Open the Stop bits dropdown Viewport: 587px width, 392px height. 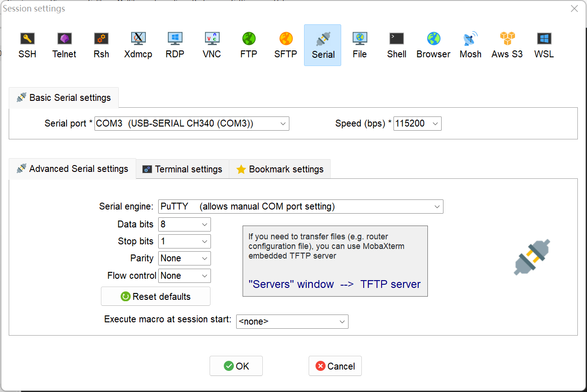tap(184, 241)
